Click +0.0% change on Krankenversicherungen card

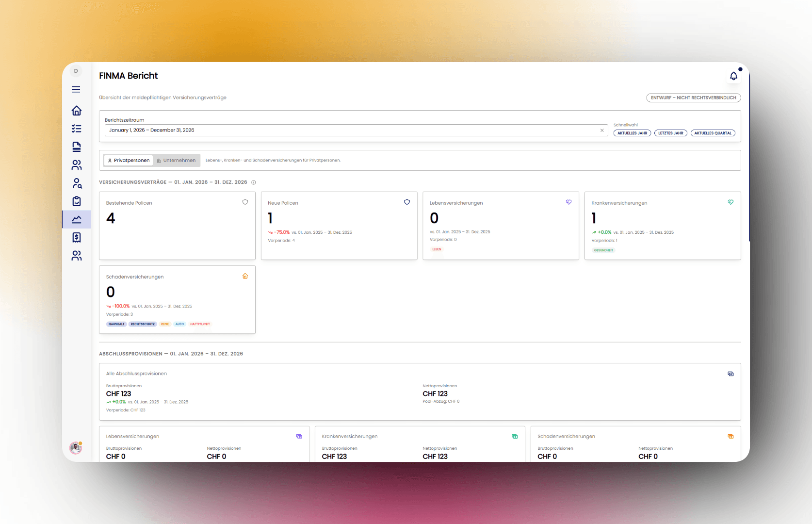tap(601, 232)
